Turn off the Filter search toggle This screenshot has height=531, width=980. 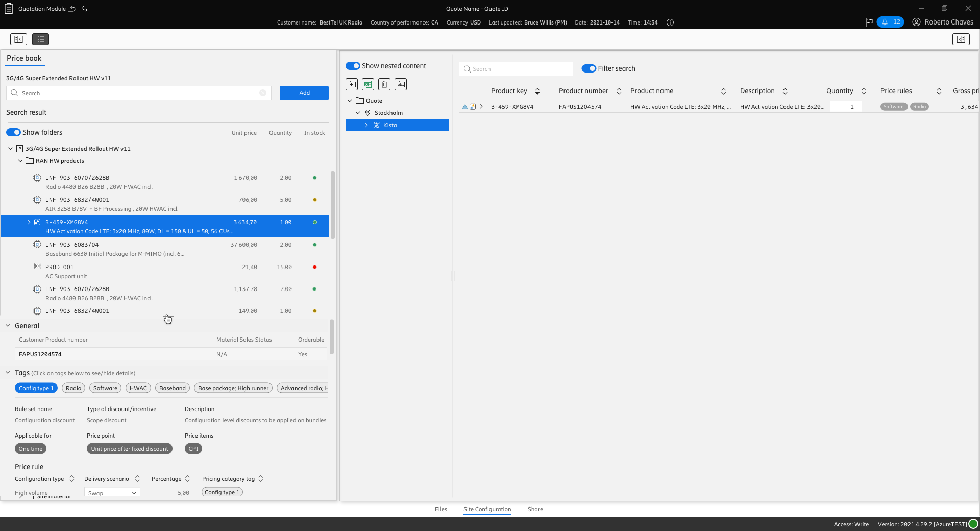click(589, 68)
